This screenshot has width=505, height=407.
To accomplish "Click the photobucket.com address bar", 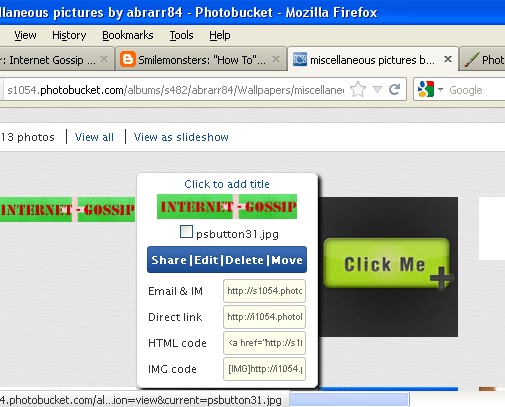I will pyautogui.click(x=175, y=90).
